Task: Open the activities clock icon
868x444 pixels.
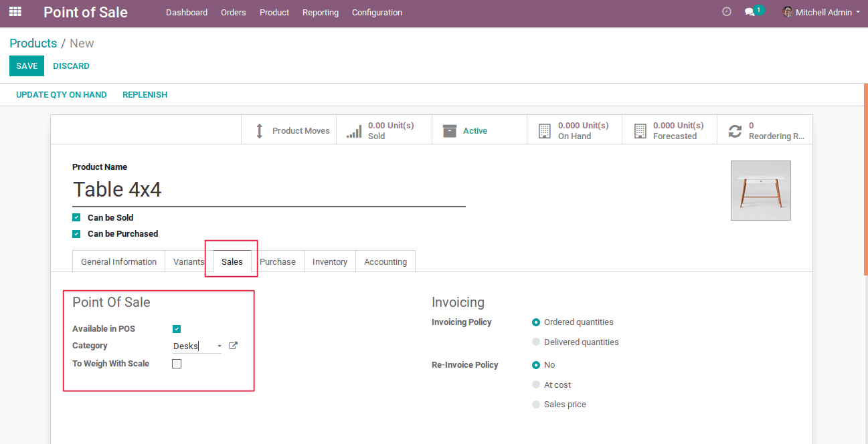Action: pos(727,11)
